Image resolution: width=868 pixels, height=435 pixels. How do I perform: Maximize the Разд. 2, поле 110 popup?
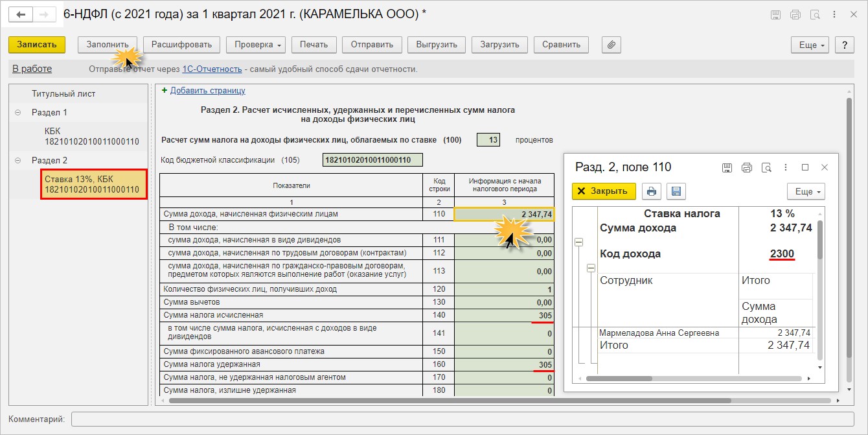805,167
